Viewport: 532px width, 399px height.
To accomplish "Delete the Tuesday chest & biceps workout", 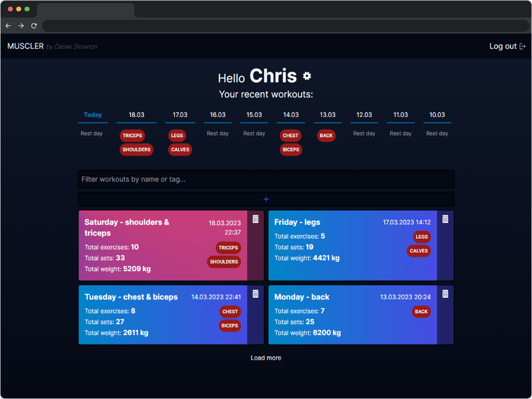I will [255, 294].
